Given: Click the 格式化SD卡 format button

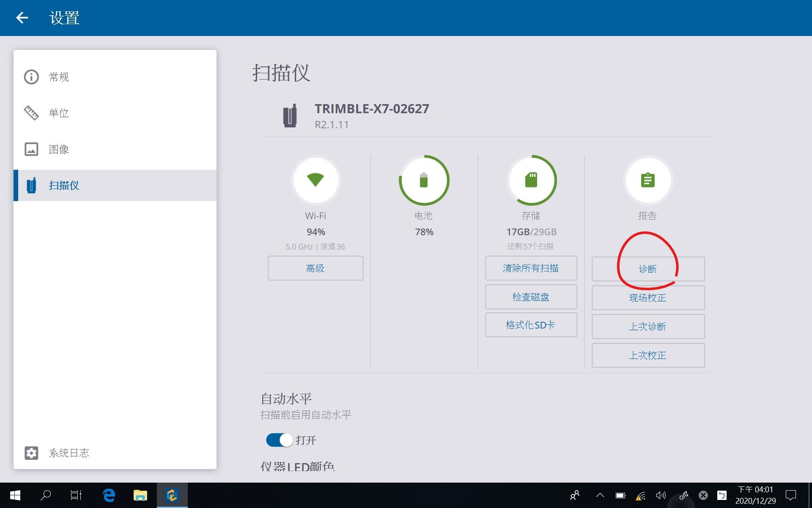Looking at the screenshot, I should [x=531, y=325].
